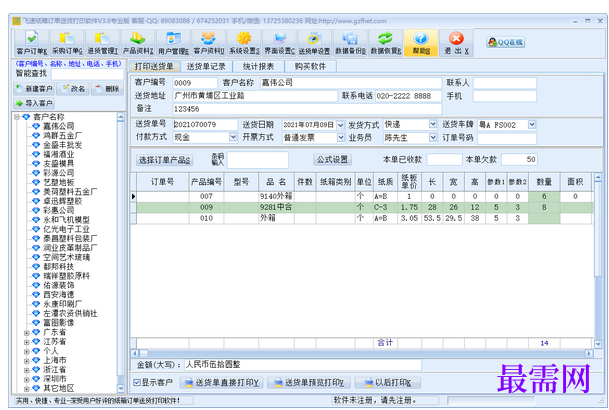The height and width of the screenshot is (410, 609).
Task: Click the 条码输入 input field
Action: 258,160
